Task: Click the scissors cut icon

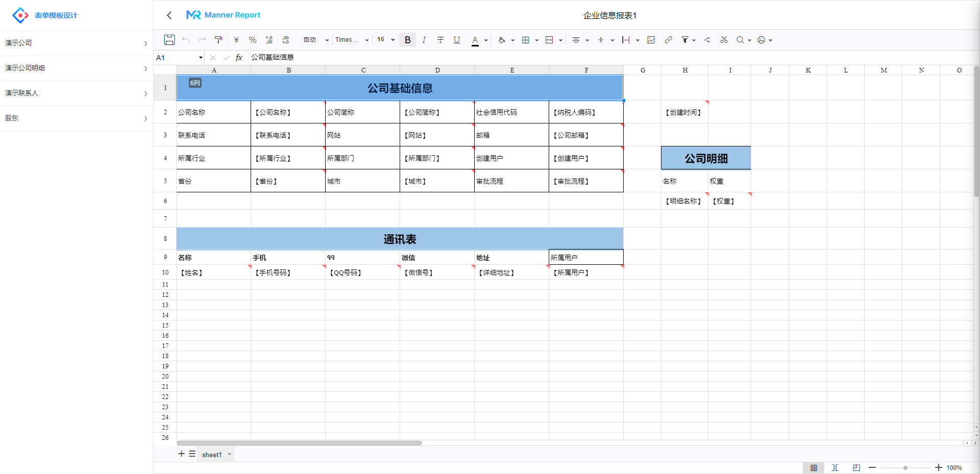Action: (x=724, y=40)
